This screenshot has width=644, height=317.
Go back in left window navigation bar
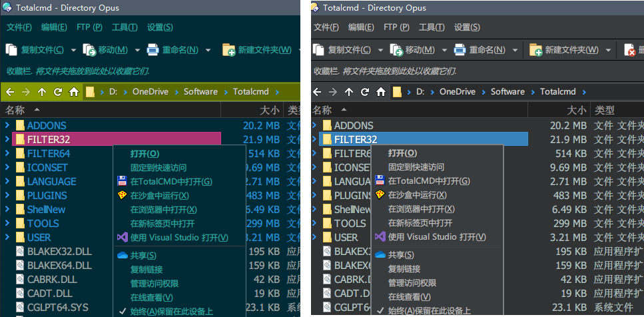[x=10, y=92]
